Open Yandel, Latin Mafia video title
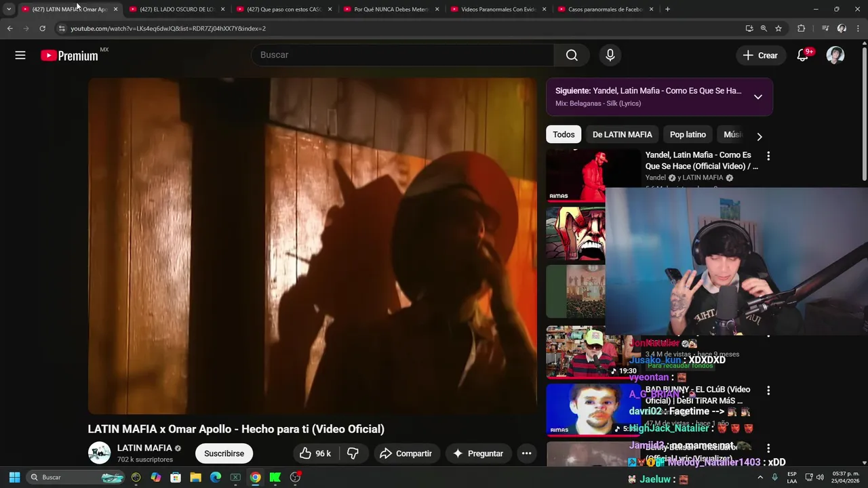This screenshot has height=488, width=868. [x=701, y=161]
